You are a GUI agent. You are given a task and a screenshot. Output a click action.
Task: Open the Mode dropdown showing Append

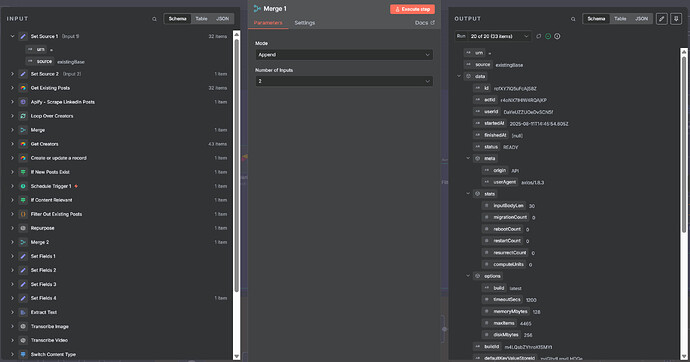pyautogui.click(x=344, y=55)
